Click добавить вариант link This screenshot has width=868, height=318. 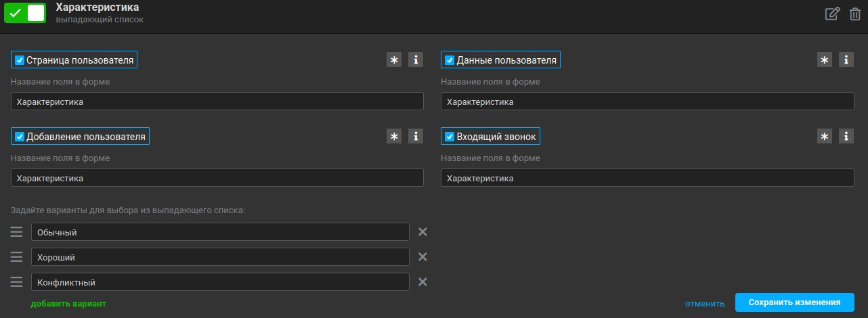pyautogui.click(x=68, y=304)
